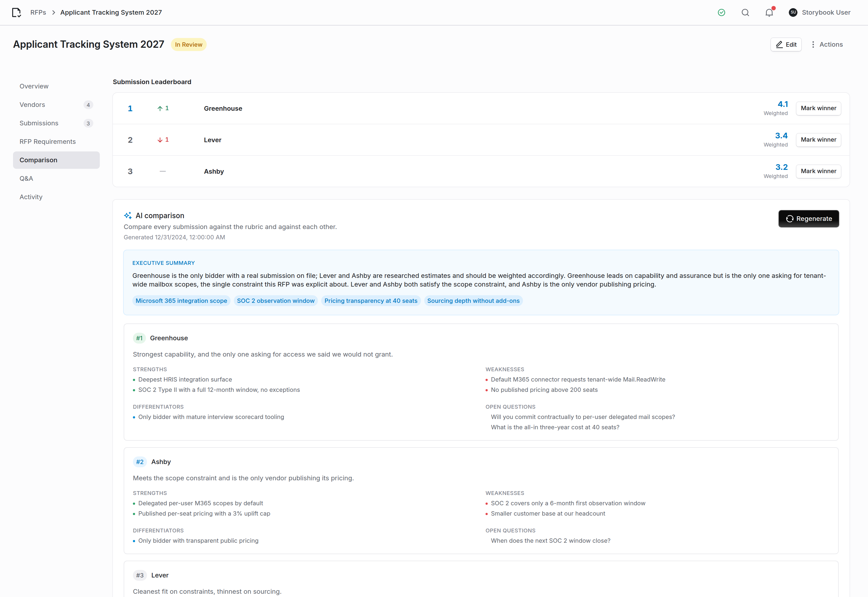Click the Generated 12/31/2024 timestamp

coord(174,237)
